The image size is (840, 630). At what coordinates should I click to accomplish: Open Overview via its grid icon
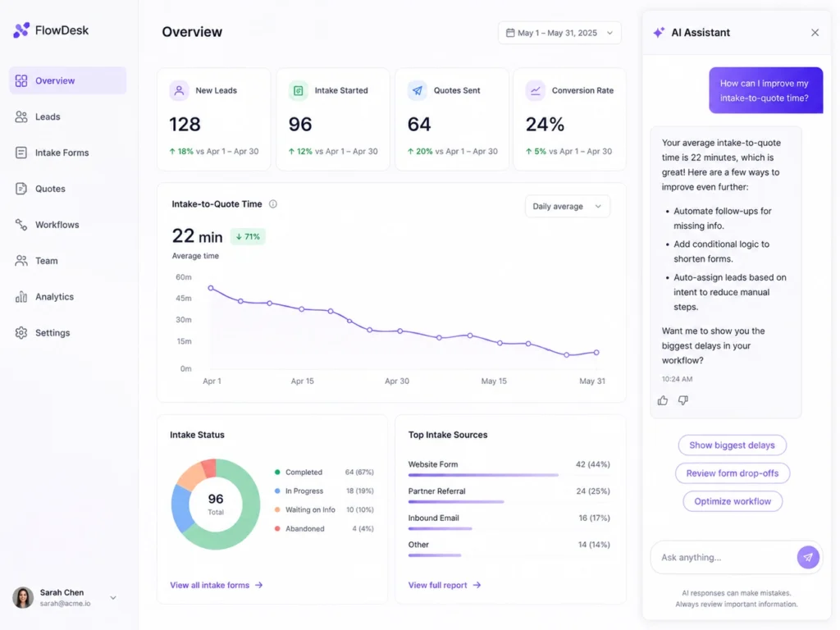tap(21, 81)
